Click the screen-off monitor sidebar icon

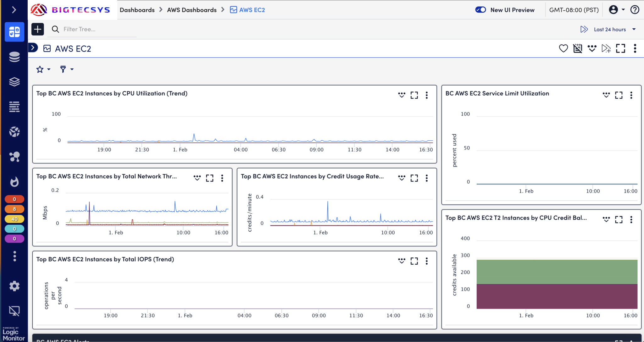pyautogui.click(x=14, y=311)
